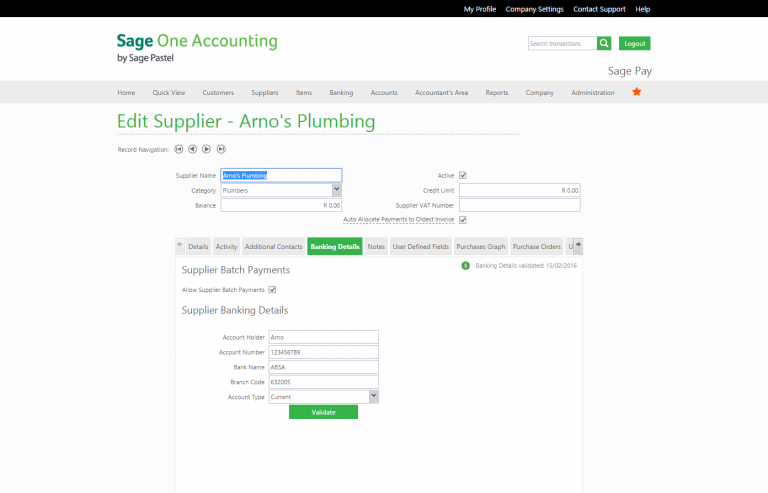Open the Suppliers menu
Screen dimensions: 768x493
pos(264,93)
